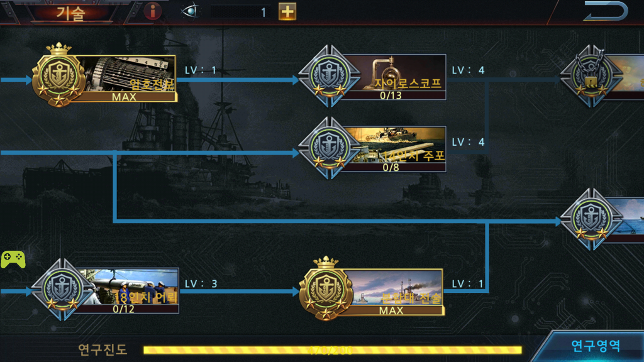Click the 기술 title tab
The image size is (644, 362).
(70, 13)
